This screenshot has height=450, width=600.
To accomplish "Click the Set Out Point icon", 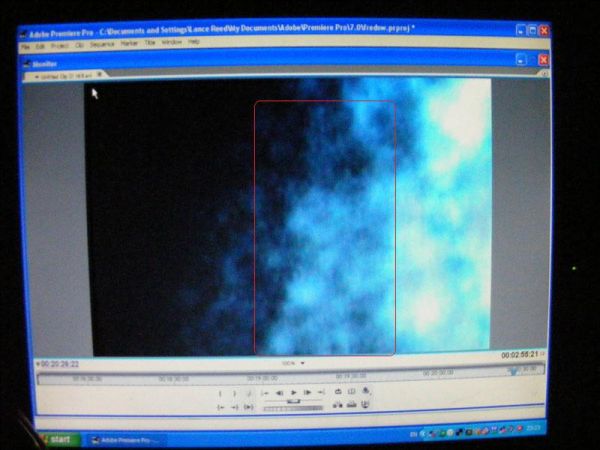I will (234, 393).
